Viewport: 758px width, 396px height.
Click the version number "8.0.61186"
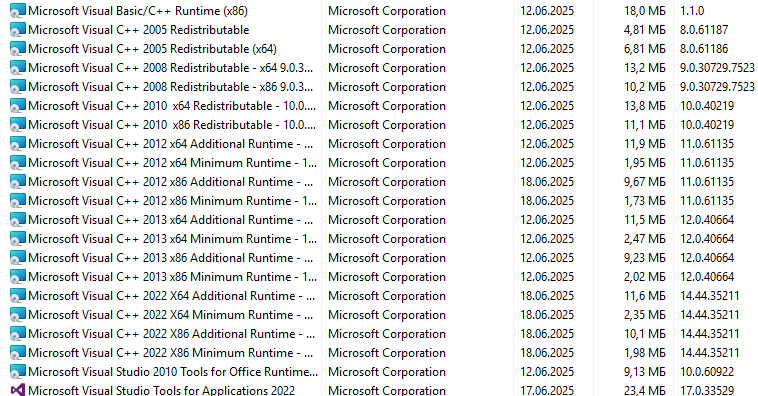(x=704, y=49)
